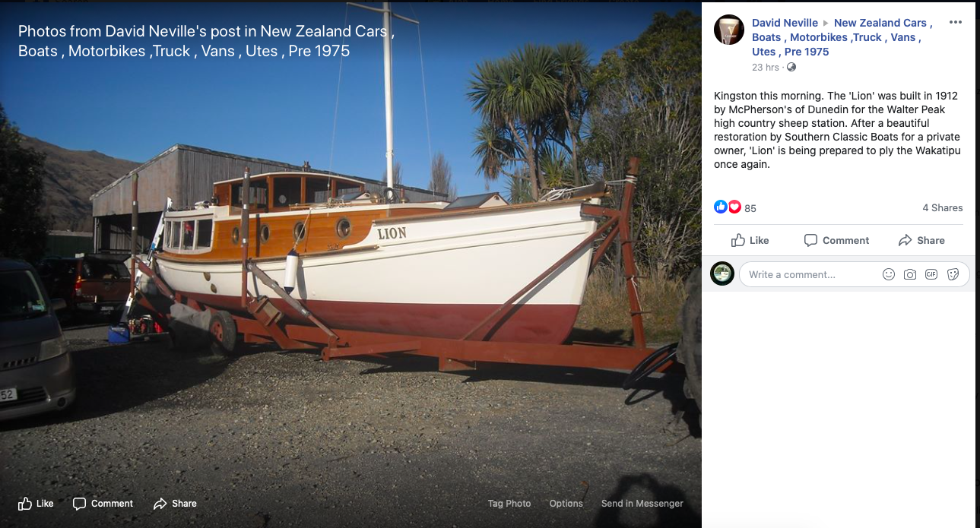
Task: Open the GIF picker in comment box
Action: point(931,274)
